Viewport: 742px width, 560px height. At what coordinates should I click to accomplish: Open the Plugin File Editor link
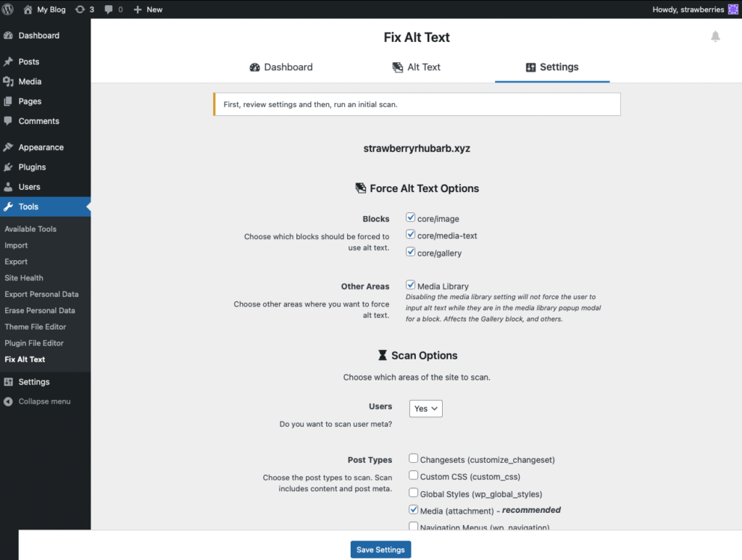(x=34, y=343)
